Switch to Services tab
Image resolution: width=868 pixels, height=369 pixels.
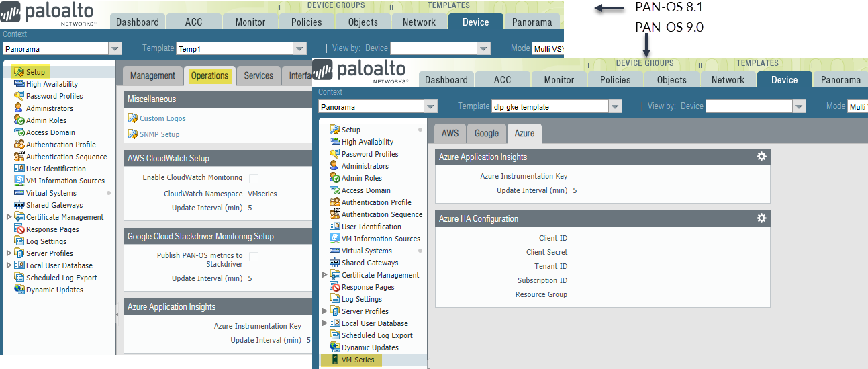pyautogui.click(x=258, y=75)
